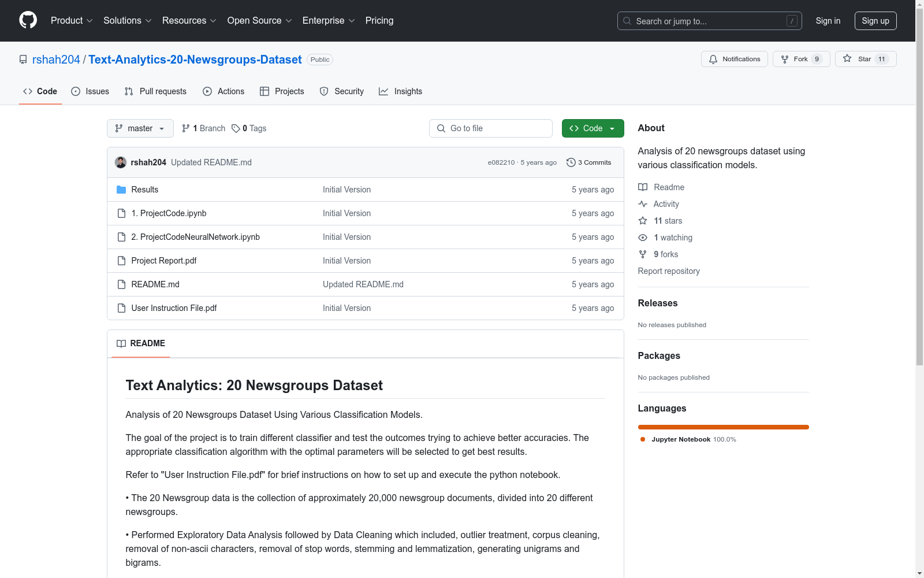Click the Notifications bell icon
The width and height of the screenshot is (924, 578).
(x=713, y=59)
